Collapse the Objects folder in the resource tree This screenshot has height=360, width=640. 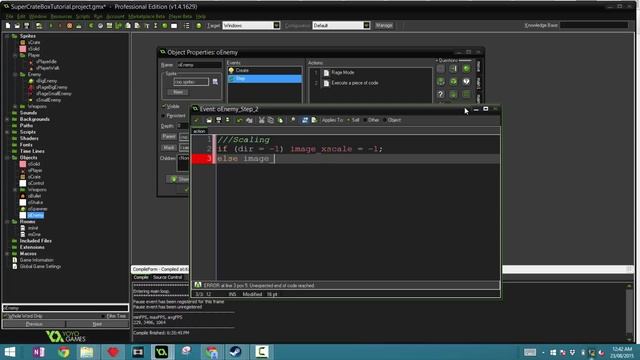pos(7,158)
